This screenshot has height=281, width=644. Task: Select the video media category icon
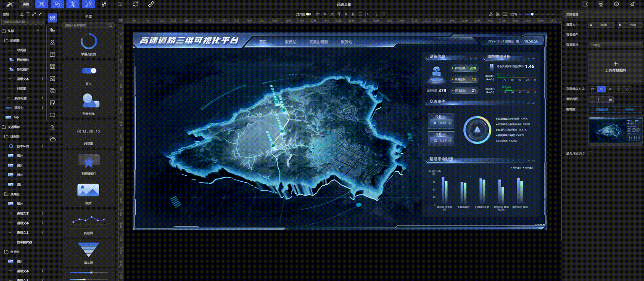tap(53, 90)
